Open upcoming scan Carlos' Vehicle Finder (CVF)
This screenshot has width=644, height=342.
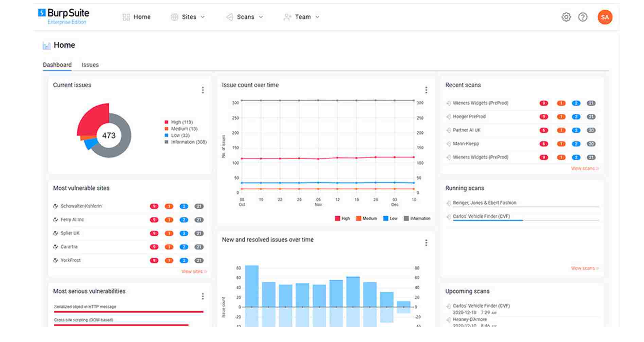[481, 306]
